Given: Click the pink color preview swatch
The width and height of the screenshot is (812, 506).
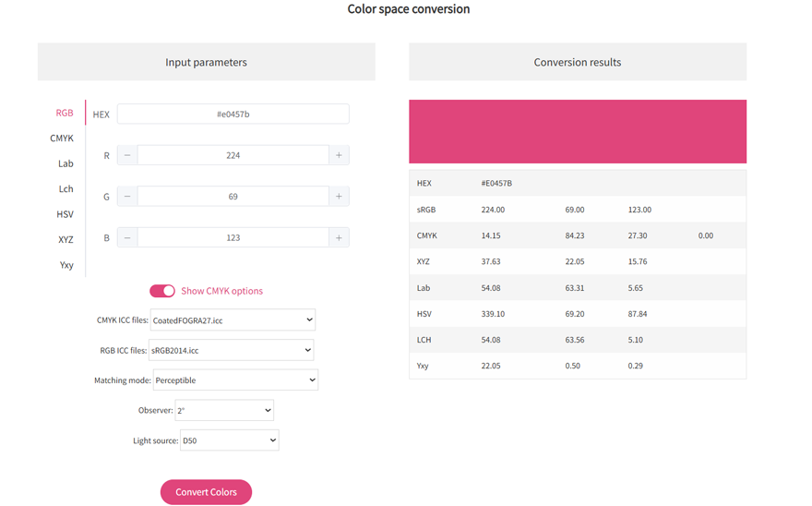Looking at the screenshot, I should [578, 132].
